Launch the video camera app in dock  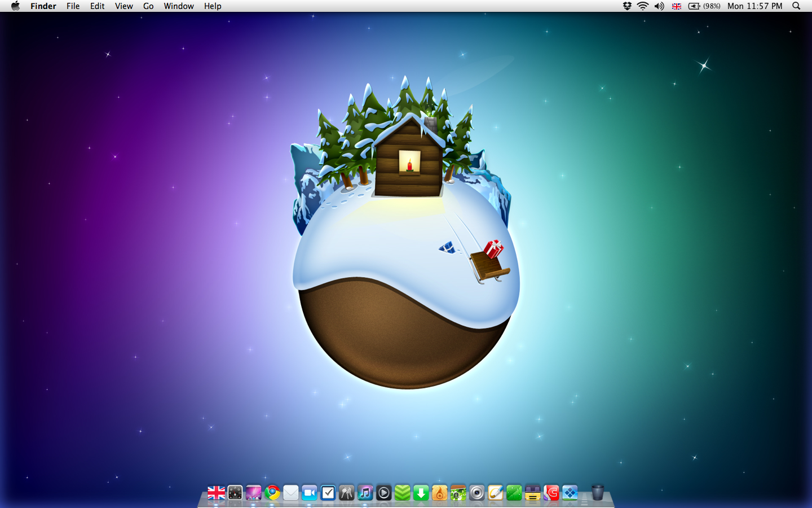coord(310,493)
